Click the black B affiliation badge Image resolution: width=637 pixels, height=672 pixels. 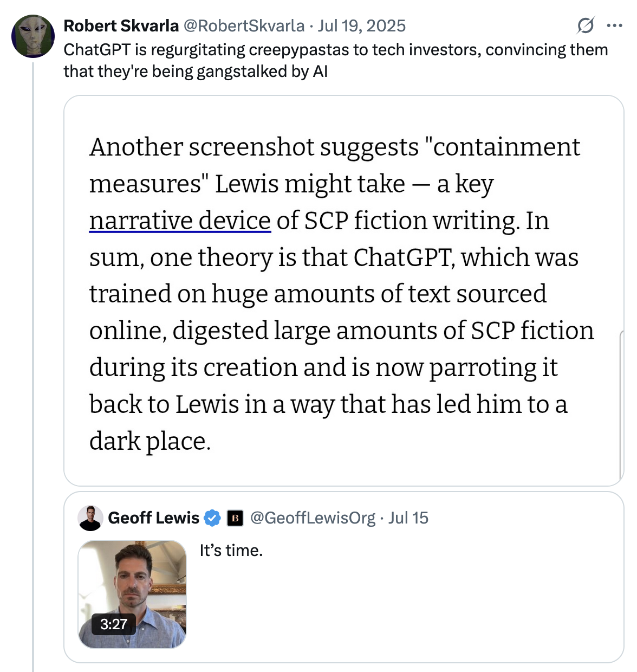pos(235,518)
